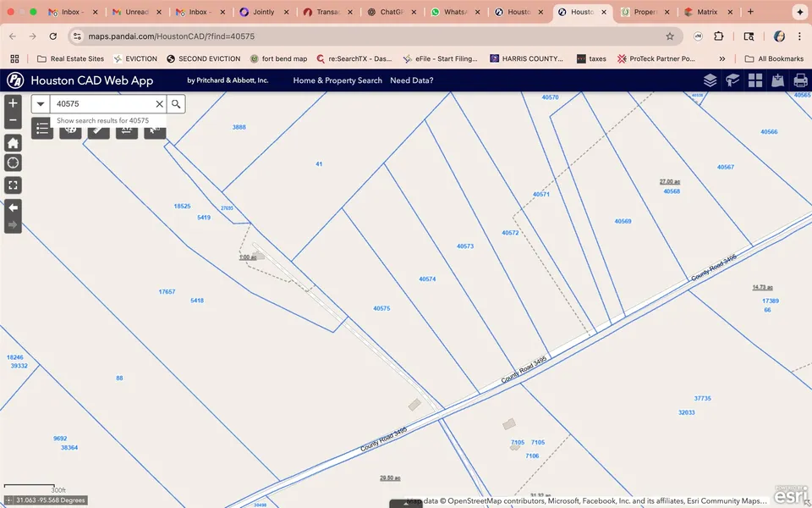Go to previous map extent arrow
Screen dimensions: 812x508
point(13,207)
